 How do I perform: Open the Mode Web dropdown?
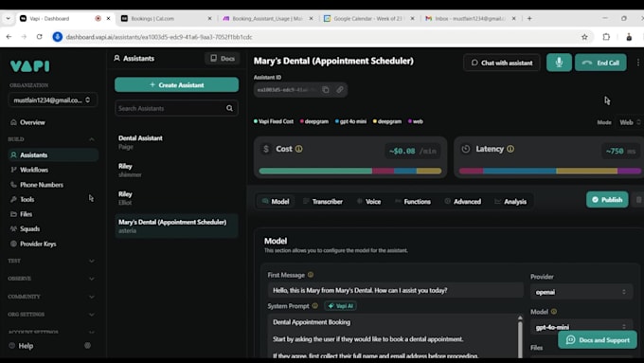pyautogui.click(x=630, y=122)
